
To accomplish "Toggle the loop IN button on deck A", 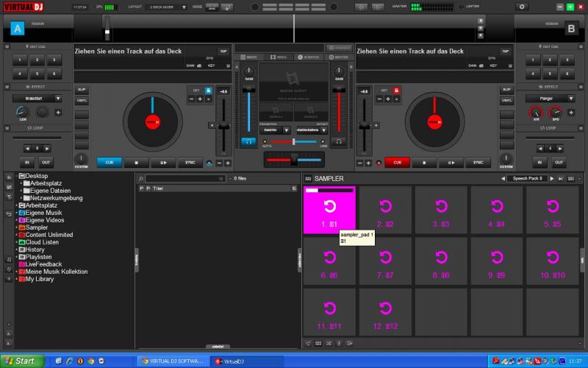I will point(27,162).
